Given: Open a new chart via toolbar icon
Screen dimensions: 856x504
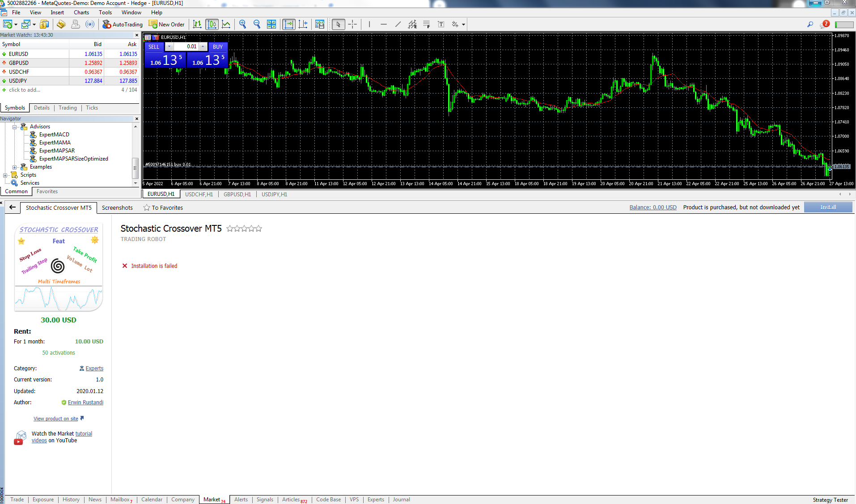Looking at the screenshot, I should 8,24.
